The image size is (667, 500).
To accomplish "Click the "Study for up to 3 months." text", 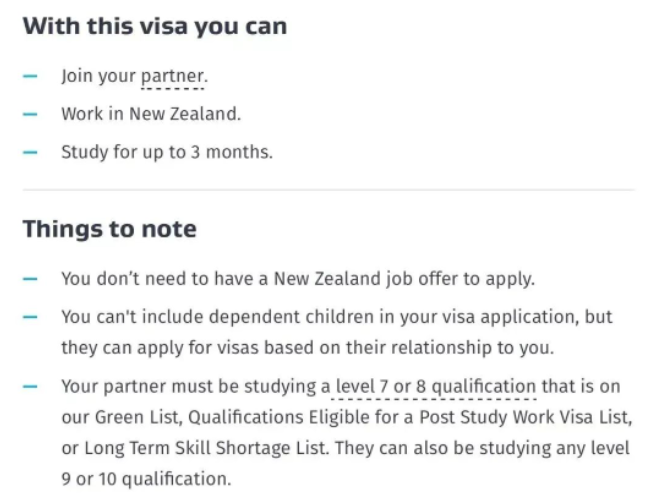I will pyautogui.click(x=166, y=152).
